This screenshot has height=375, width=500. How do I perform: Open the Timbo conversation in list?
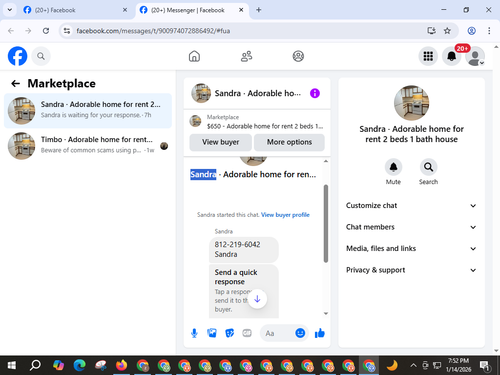click(88, 146)
